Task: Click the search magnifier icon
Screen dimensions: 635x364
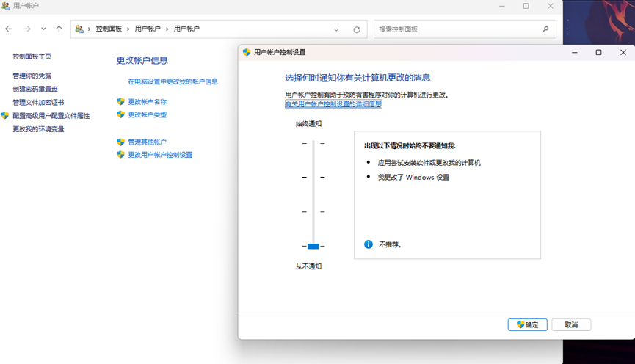Action: click(545, 29)
